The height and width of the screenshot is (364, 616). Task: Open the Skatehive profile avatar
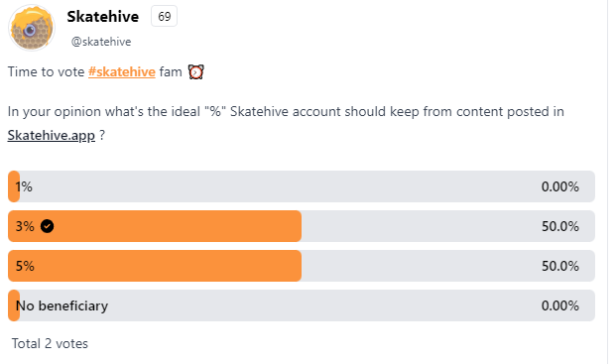point(32,28)
